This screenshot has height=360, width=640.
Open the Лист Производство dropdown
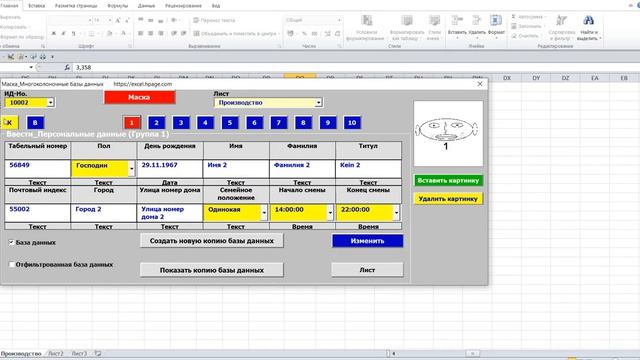pyautogui.click(x=318, y=103)
